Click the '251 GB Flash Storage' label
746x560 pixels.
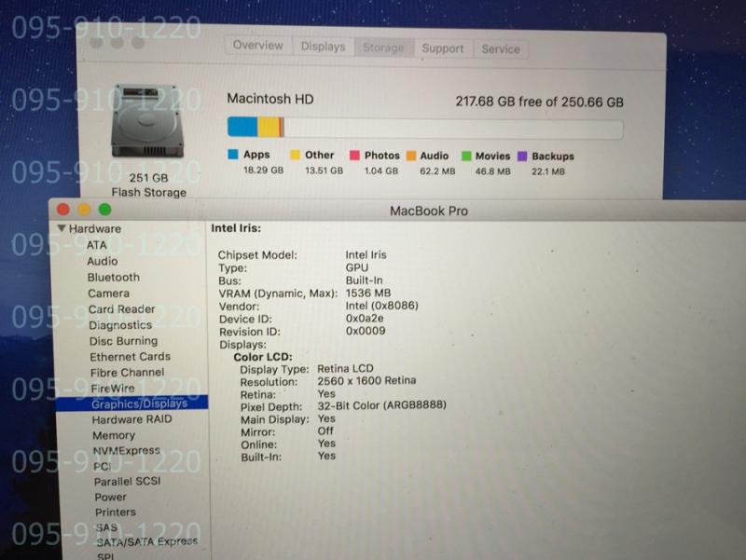[x=149, y=184]
